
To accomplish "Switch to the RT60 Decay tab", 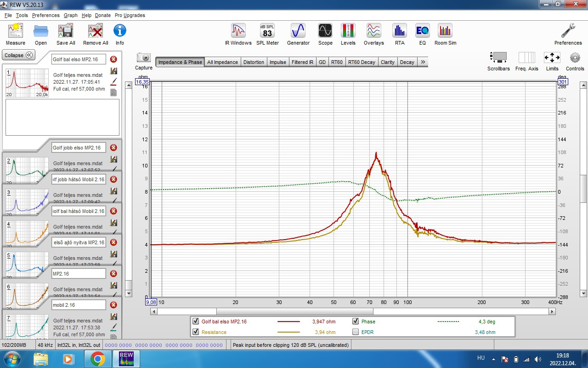I will [x=362, y=62].
